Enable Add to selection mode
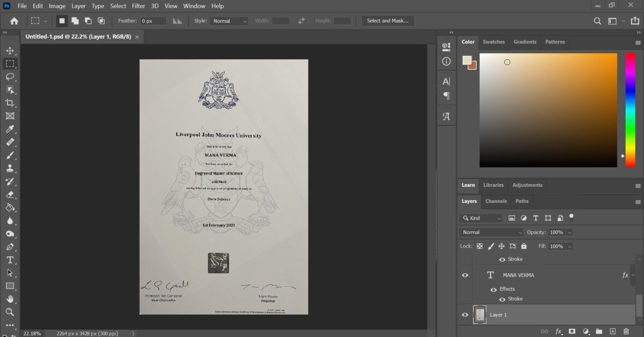 (x=75, y=21)
